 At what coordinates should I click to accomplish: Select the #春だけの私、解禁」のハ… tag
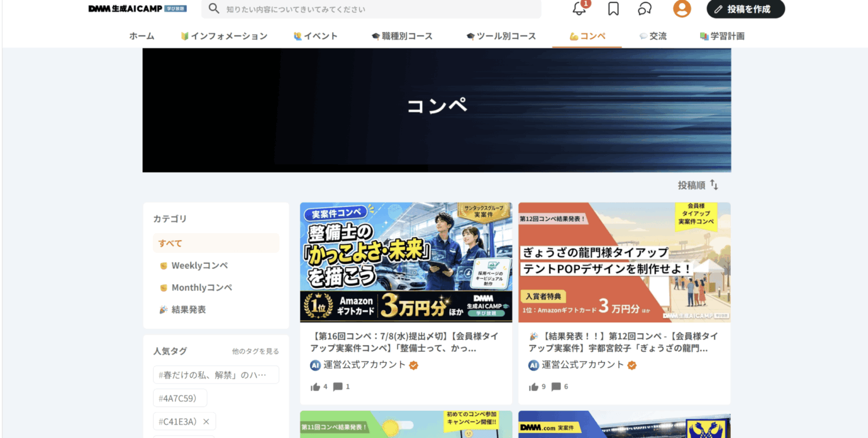[x=216, y=374]
